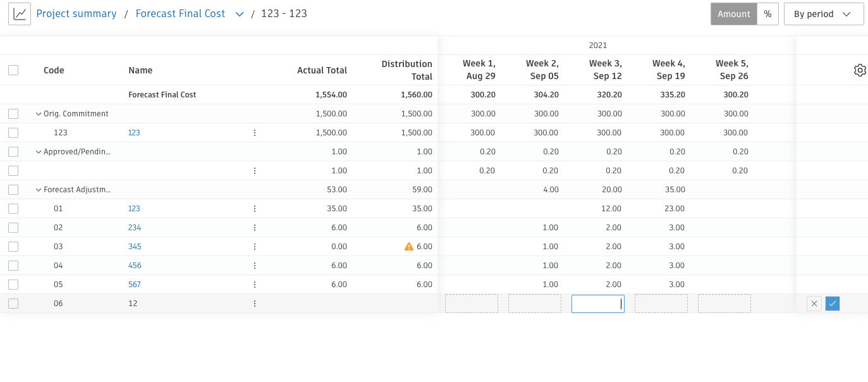
Task: Open more options menu for row 06
Action: 255,304
